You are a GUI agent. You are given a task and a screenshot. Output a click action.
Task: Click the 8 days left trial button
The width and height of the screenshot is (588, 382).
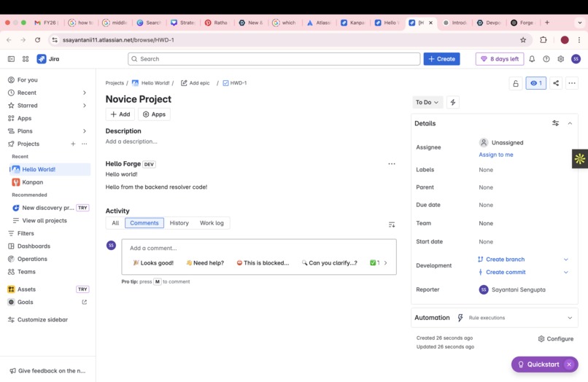pos(500,59)
